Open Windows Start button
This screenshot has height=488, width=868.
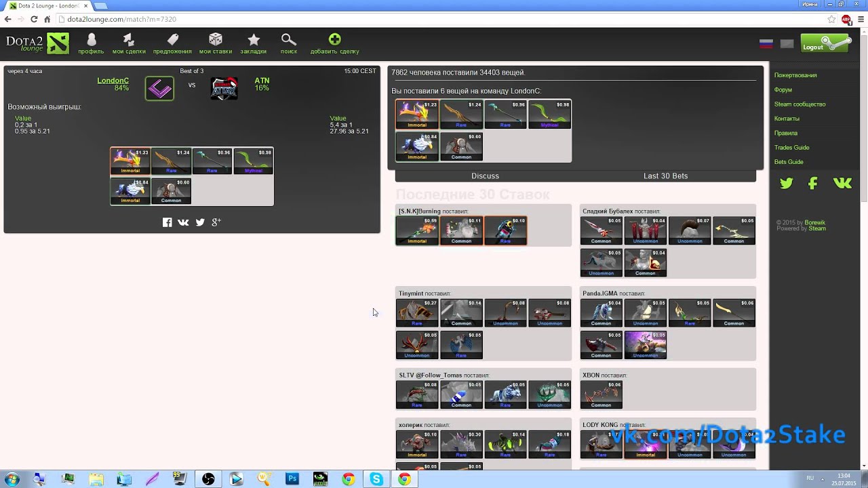coord(12,479)
